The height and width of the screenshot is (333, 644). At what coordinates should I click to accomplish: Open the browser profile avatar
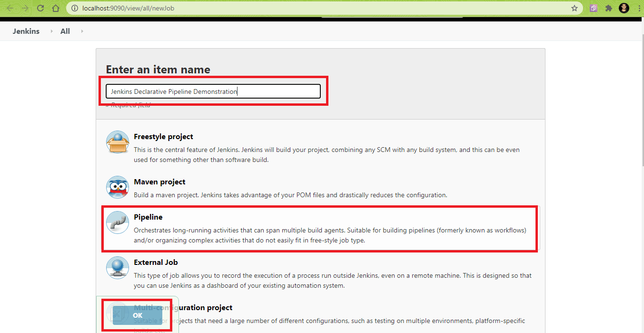click(x=624, y=8)
